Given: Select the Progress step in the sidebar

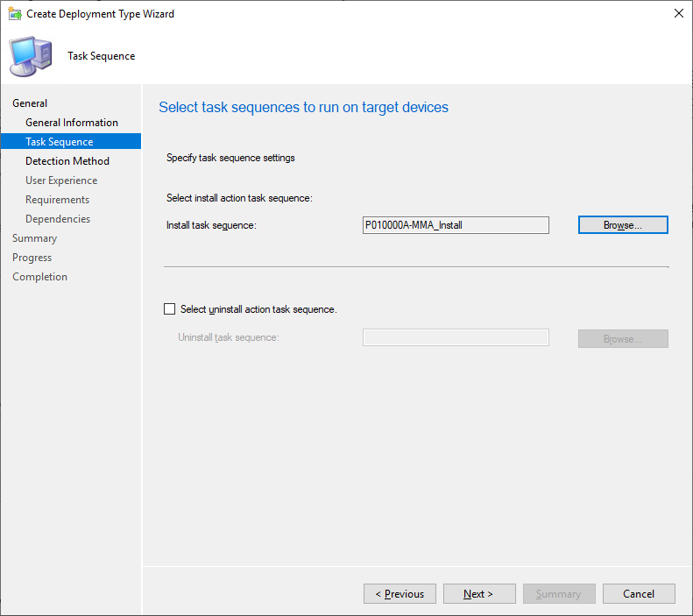Looking at the screenshot, I should coord(32,258).
